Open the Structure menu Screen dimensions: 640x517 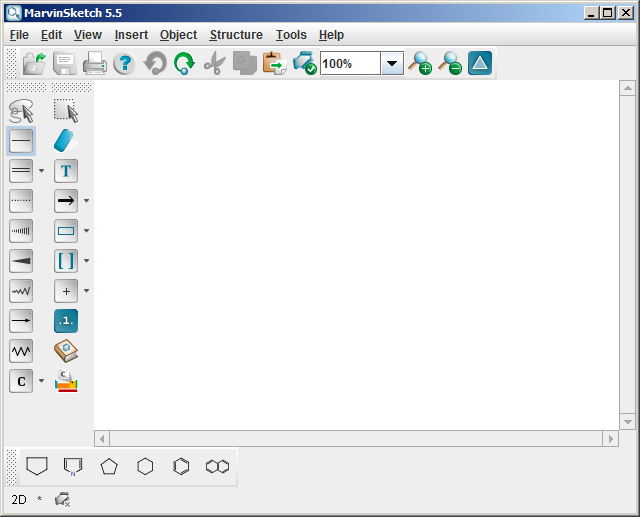click(x=236, y=35)
